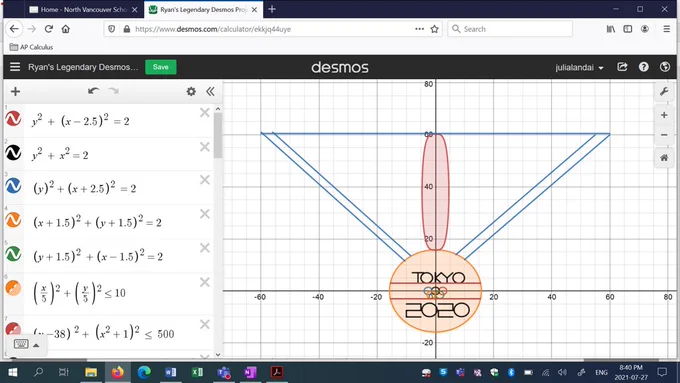Go to browser home page
Image resolution: width=680 pixels, height=383 pixels.
(65, 29)
